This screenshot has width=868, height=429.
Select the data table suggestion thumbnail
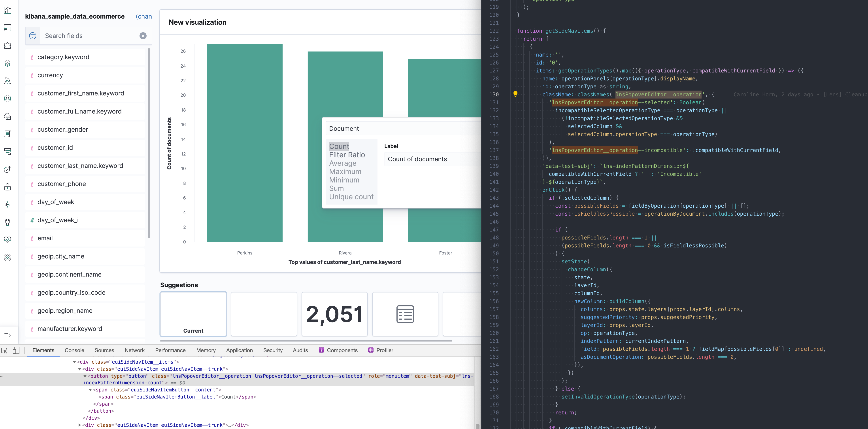pyautogui.click(x=405, y=314)
